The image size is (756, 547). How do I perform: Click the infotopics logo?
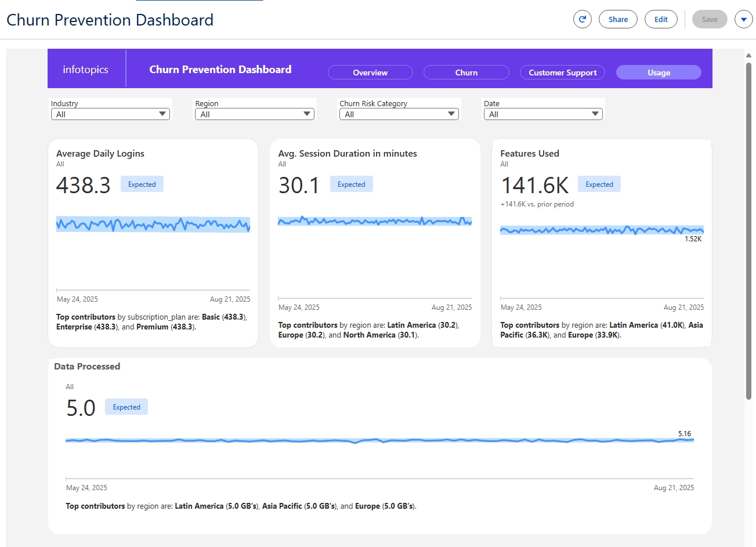click(85, 69)
